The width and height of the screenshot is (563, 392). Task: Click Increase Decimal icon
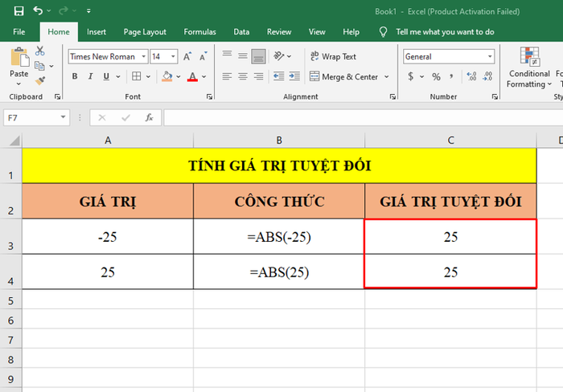click(471, 76)
